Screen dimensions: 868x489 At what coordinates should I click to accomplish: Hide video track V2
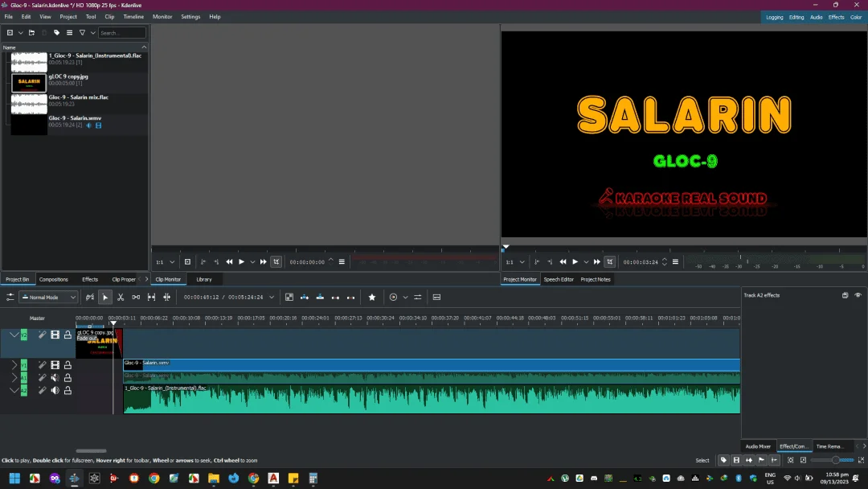click(55, 335)
